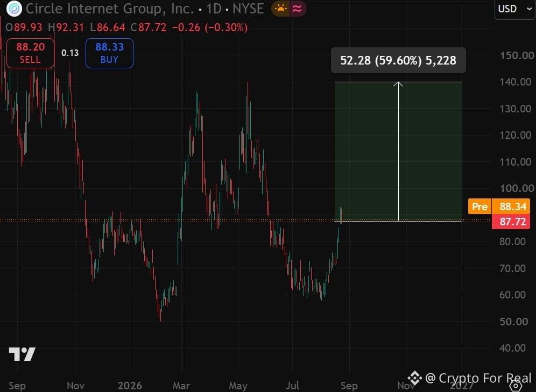Click the 70.00 price axis label
Screen dimensions: 536x392
click(x=512, y=268)
